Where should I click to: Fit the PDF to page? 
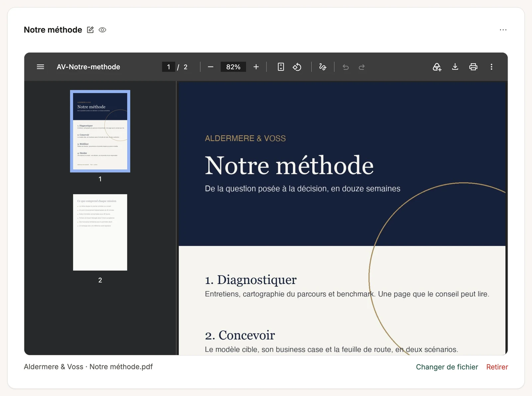pos(281,67)
